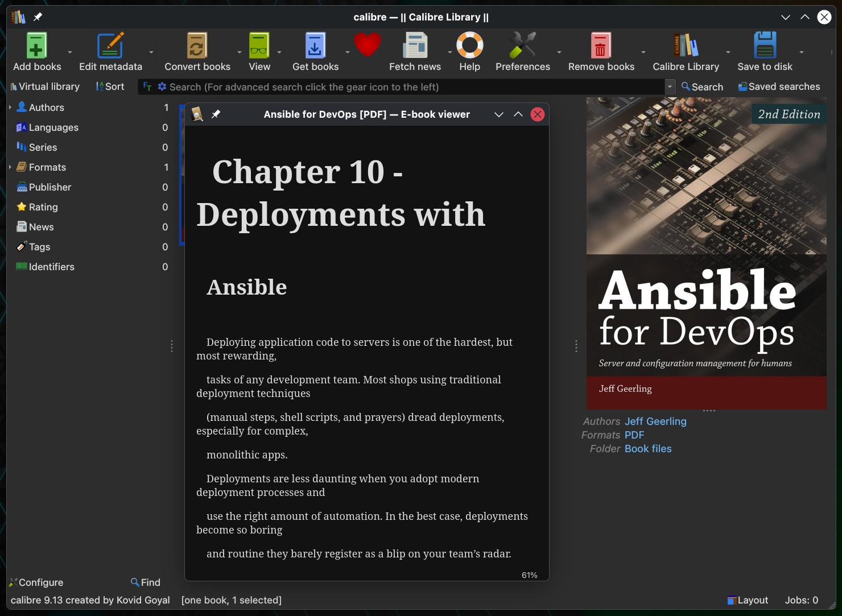Open Calibre Library dropdown arrow
Screen dimensions: 842x616
click(728, 52)
